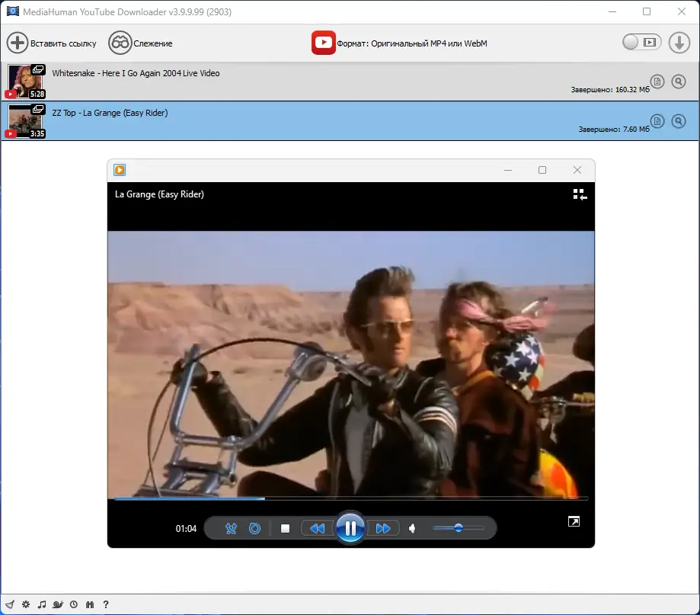
Task: Click the binoculars icon in bottom bar
Action: 90,604
